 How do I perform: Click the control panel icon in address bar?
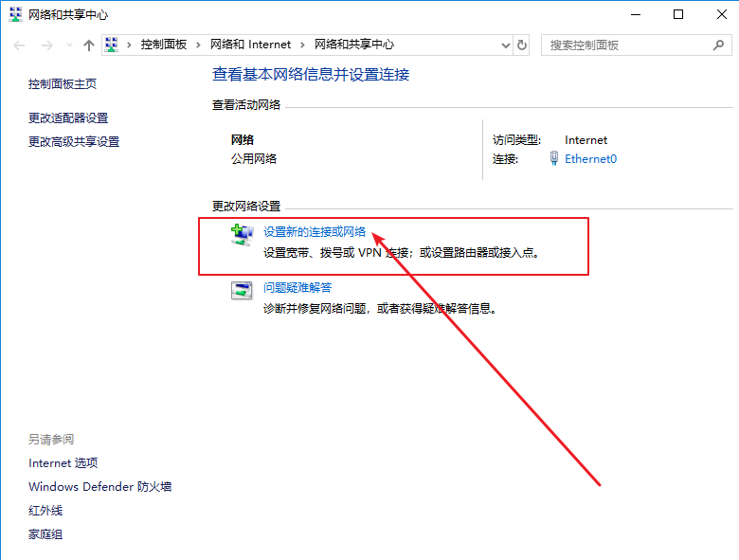113,45
